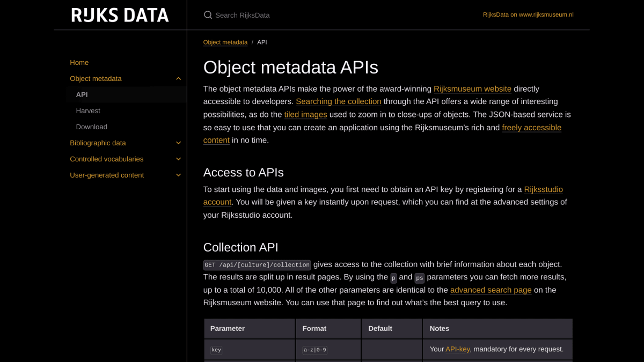Click the search magnifier icon

(x=208, y=15)
